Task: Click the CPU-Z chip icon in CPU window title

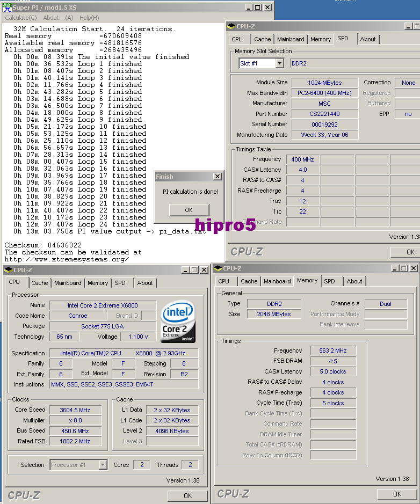Action: pos(9,270)
